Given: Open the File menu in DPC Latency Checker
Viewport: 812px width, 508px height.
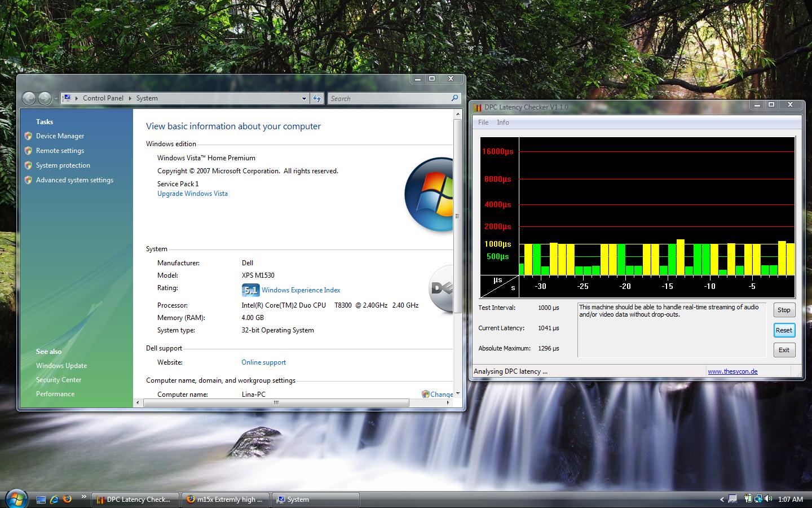Looking at the screenshot, I should pyautogui.click(x=483, y=122).
